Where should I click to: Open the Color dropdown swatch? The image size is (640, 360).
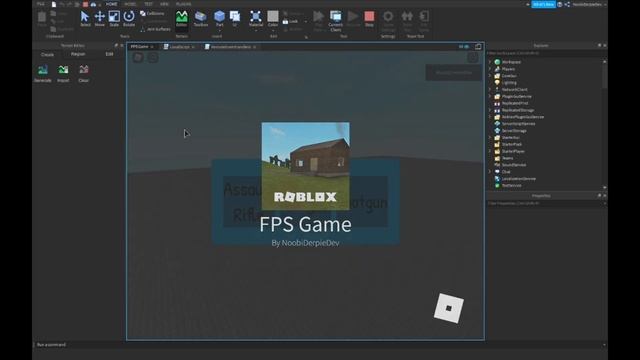coord(273,19)
